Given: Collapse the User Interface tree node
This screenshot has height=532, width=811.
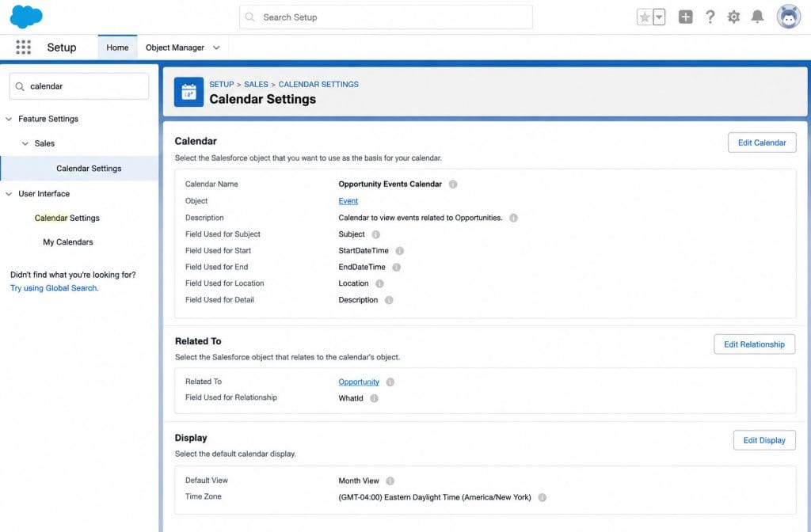Looking at the screenshot, I should pos(9,194).
